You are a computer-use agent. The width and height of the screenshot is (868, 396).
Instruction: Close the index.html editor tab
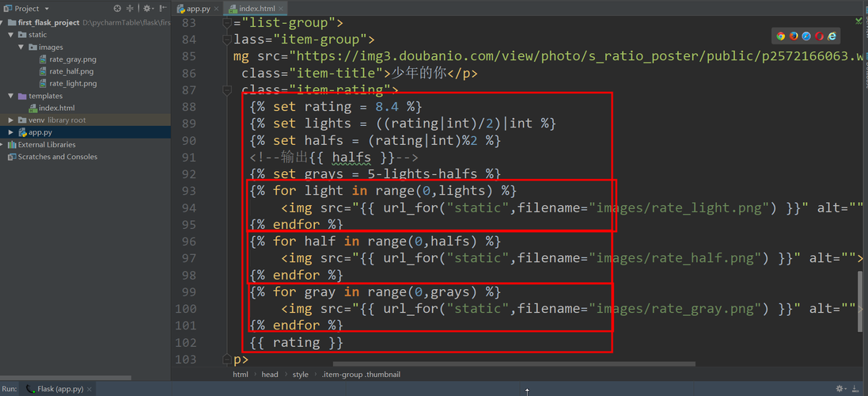point(281,9)
